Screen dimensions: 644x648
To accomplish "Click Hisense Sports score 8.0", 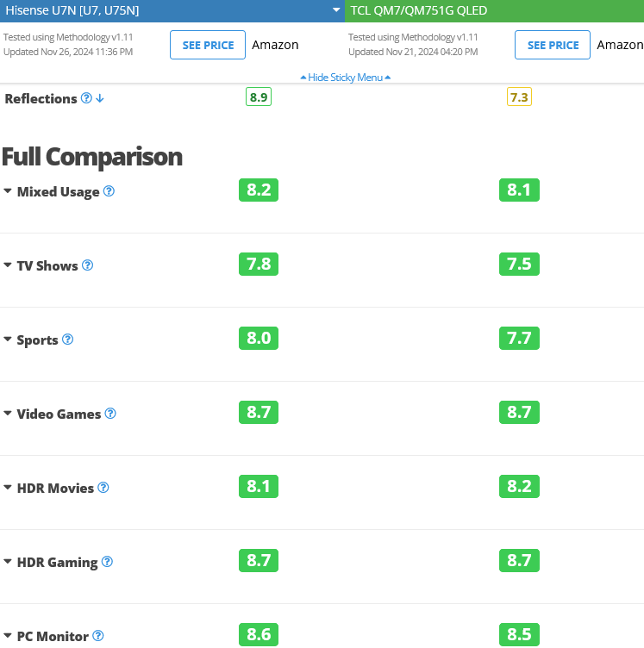I will click(x=259, y=338).
